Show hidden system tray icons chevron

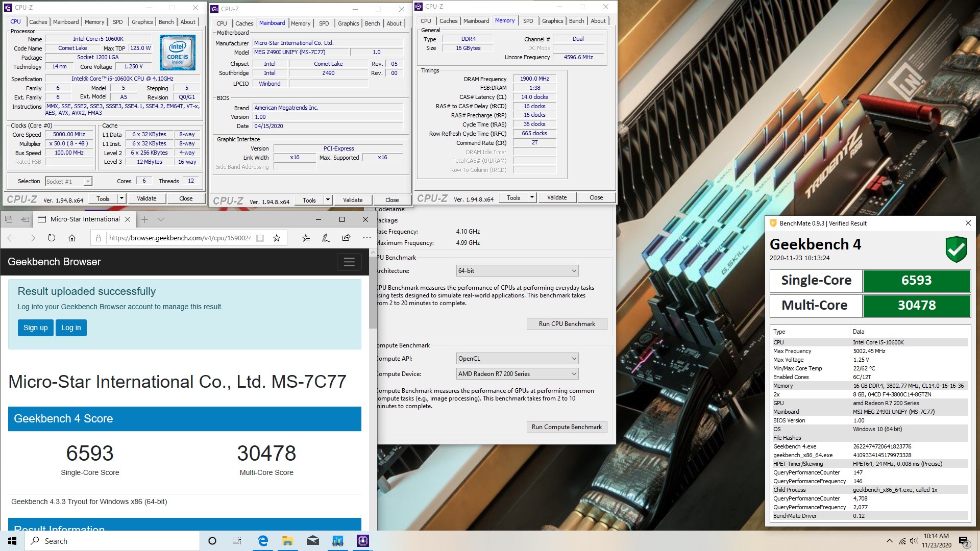tap(890, 541)
